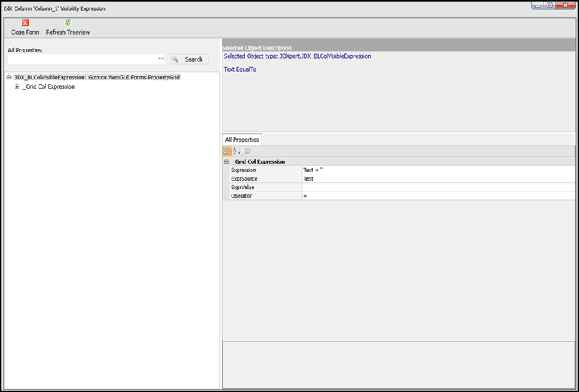Click the "Selected Object type" description line
The width and height of the screenshot is (579, 392).
click(x=297, y=56)
